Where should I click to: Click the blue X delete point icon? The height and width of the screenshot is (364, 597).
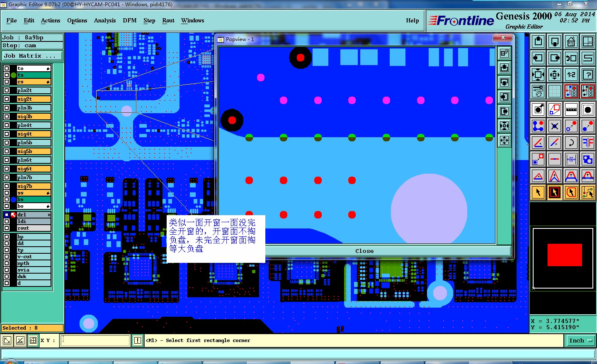pos(555,126)
